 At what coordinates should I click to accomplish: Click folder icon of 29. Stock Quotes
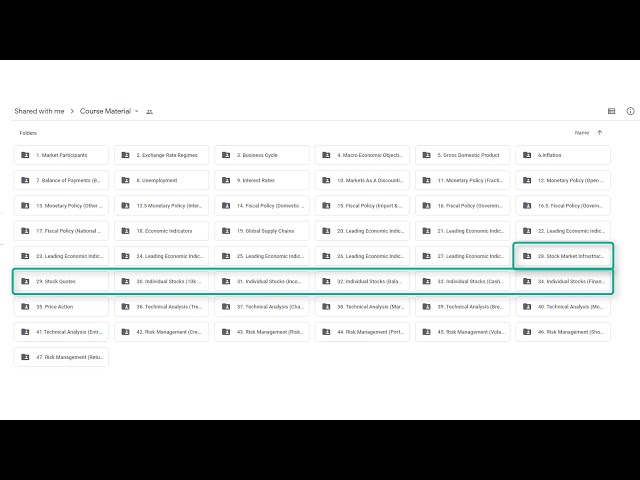(x=25, y=281)
